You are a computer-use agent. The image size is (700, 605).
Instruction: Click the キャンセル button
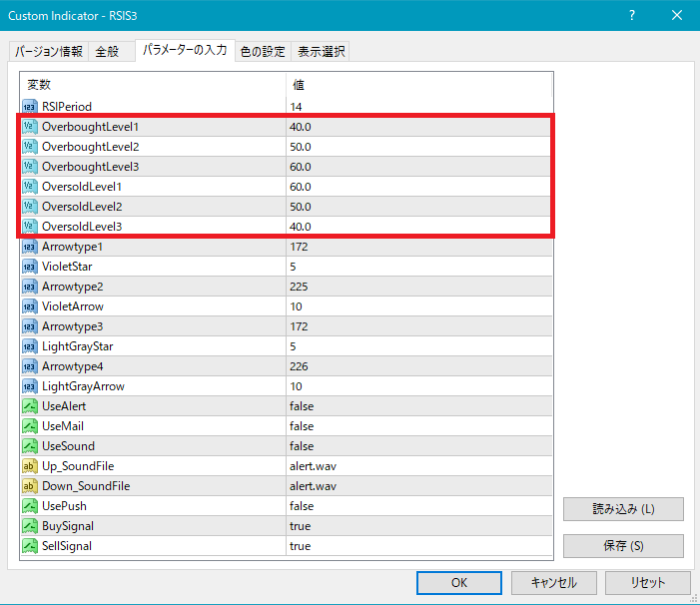pos(553,583)
